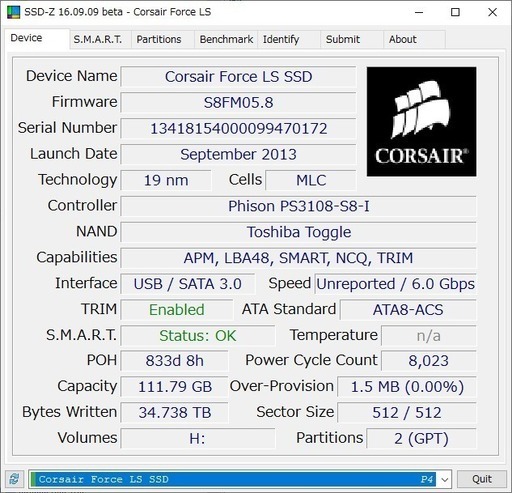Click sector size 512 / 512
This screenshot has width=512, height=493.
[x=407, y=412]
